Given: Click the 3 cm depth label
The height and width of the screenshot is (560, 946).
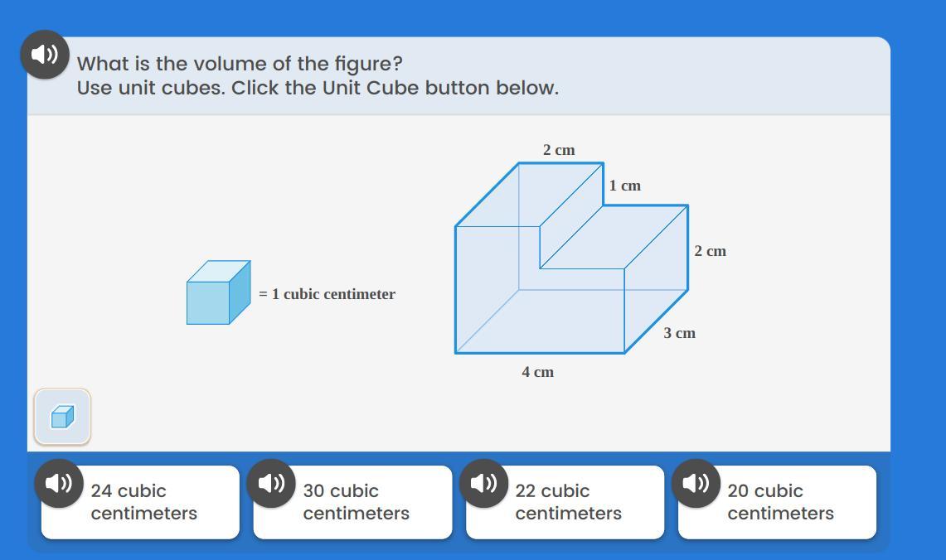Looking at the screenshot, I should click(679, 333).
